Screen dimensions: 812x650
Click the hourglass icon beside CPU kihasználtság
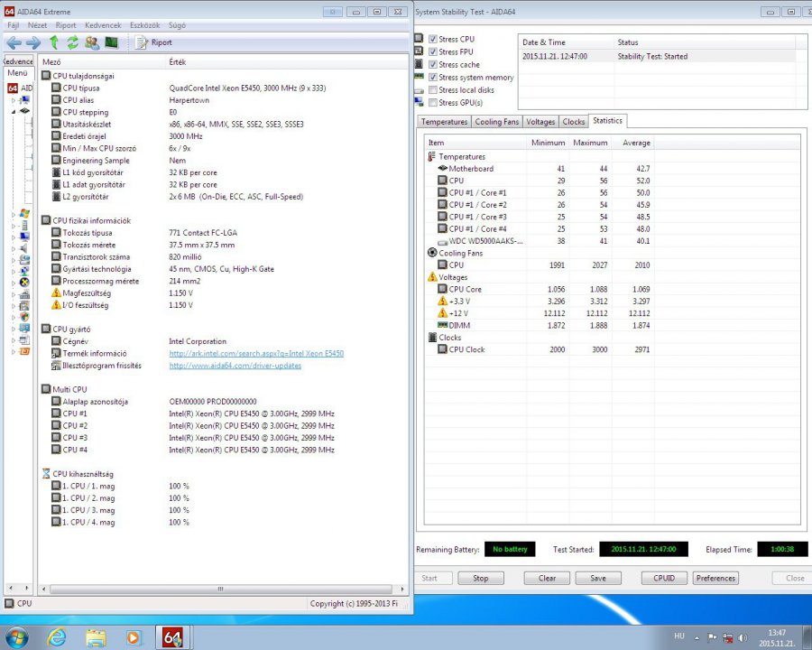tap(46, 473)
